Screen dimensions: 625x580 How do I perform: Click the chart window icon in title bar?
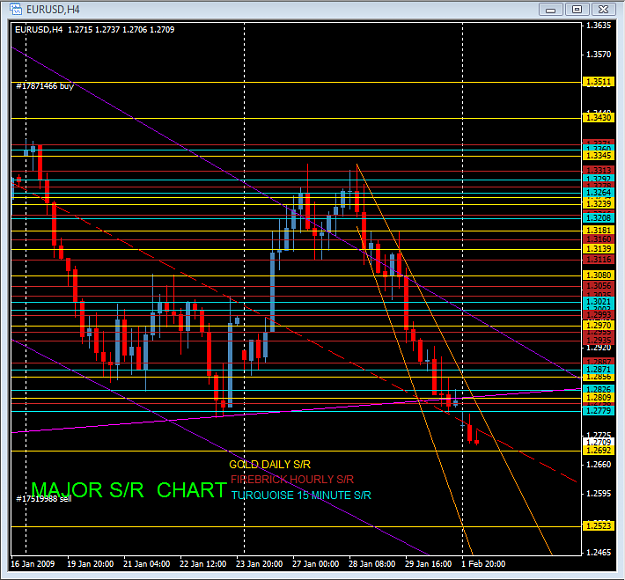[16, 9]
